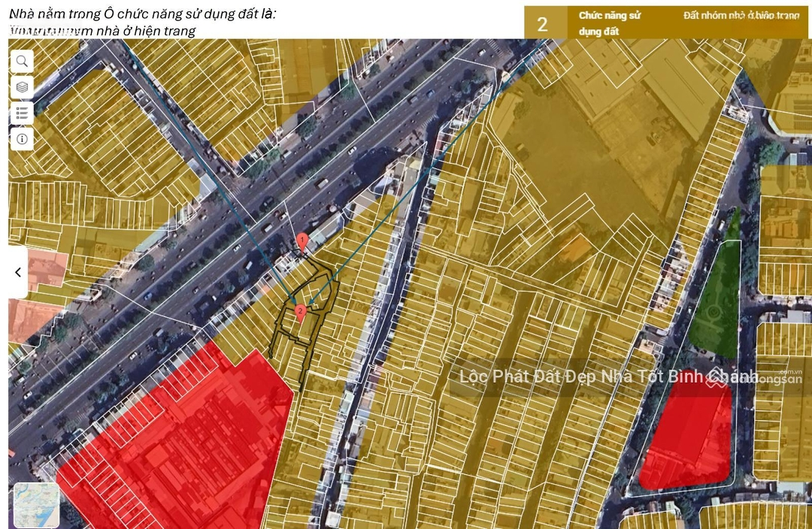Click red location marker number 2
This screenshot has height=529, width=812.
[x=300, y=311]
